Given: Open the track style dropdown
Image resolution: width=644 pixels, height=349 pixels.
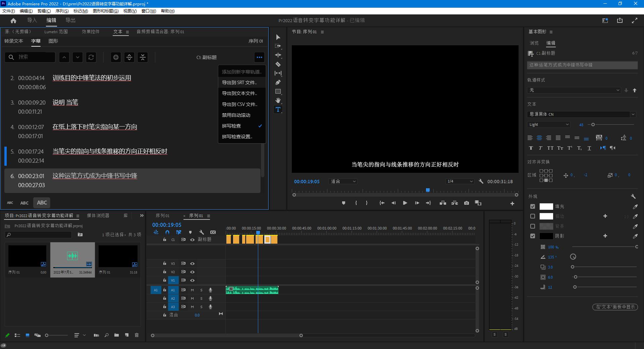Looking at the screenshot, I should 574,90.
